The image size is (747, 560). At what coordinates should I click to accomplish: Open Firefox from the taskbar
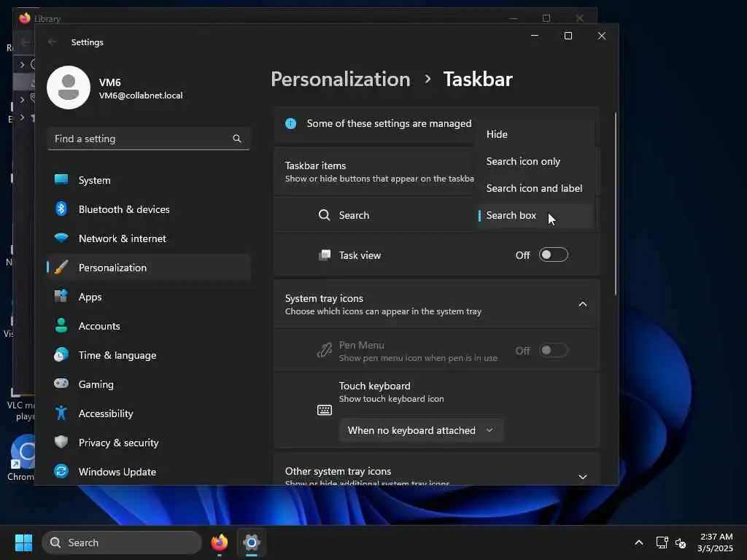click(220, 542)
